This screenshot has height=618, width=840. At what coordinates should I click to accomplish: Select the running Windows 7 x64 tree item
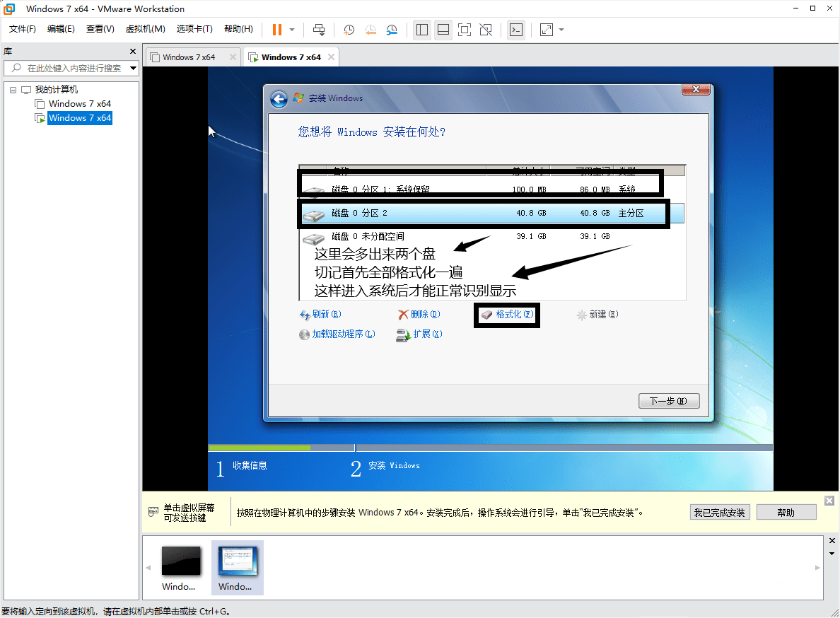click(80, 118)
